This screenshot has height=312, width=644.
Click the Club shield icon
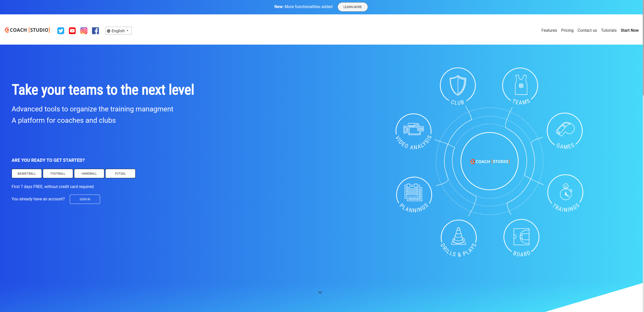point(458,85)
